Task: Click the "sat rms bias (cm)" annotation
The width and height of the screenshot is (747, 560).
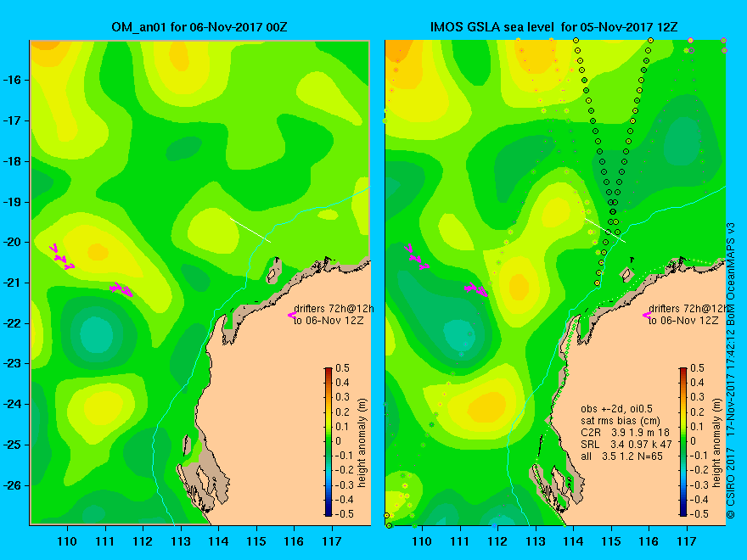Action: click(621, 421)
